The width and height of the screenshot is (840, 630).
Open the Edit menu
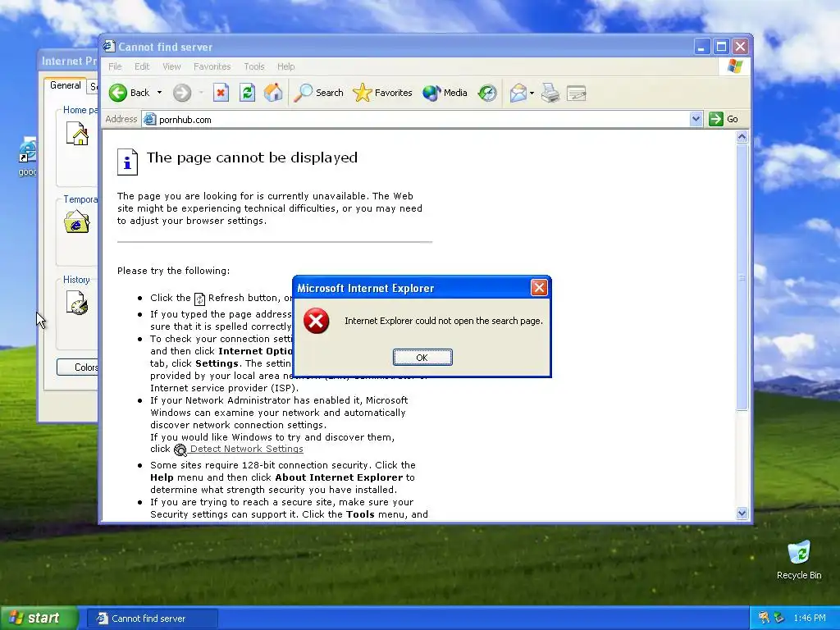point(142,66)
